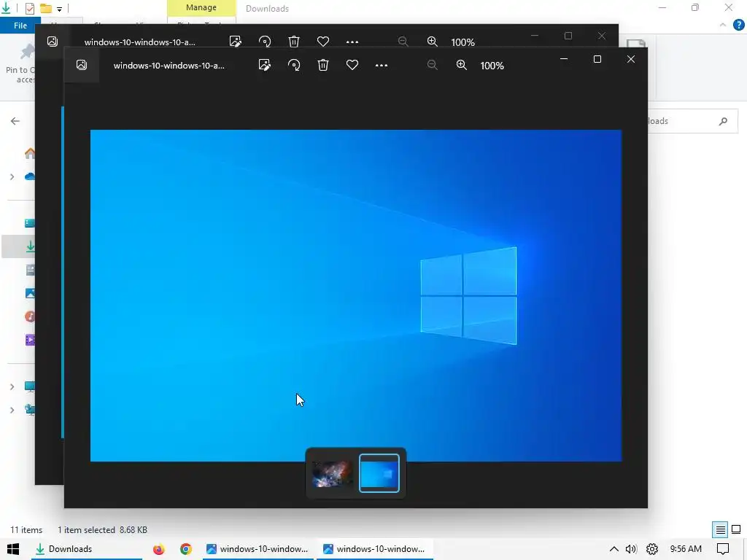Close the front Photos window
This screenshot has height=560, width=747.
pos(631,59)
